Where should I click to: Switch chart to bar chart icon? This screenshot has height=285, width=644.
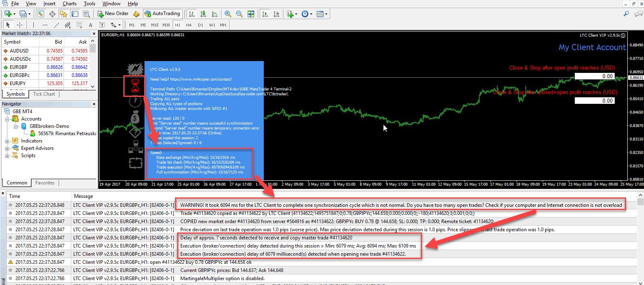tap(191, 14)
